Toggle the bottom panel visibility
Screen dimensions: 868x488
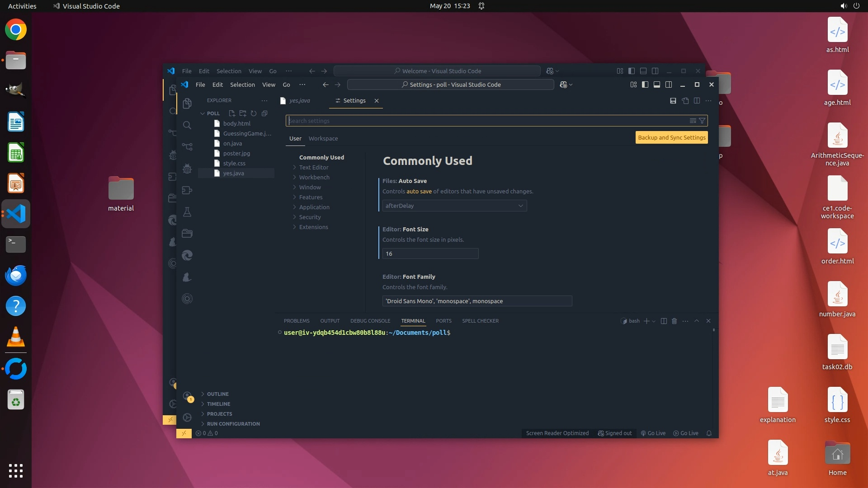(657, 84)
